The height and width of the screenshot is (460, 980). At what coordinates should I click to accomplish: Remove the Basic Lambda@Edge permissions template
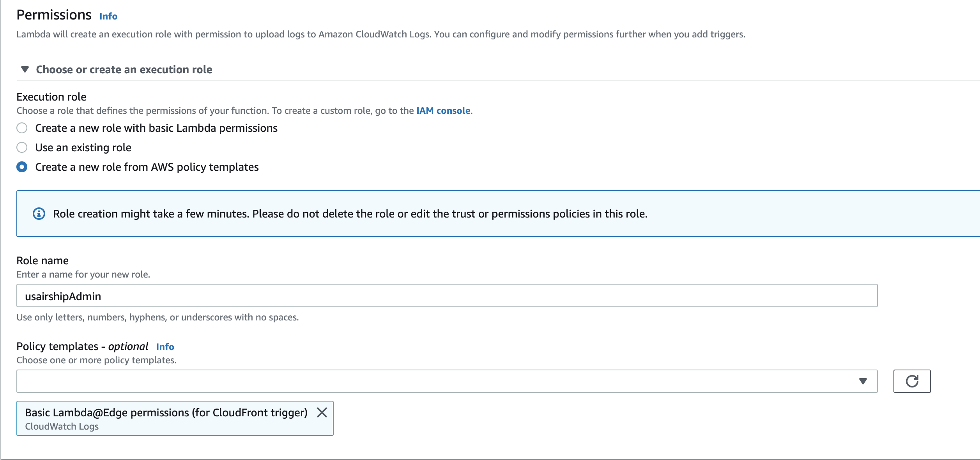(322, 412)
